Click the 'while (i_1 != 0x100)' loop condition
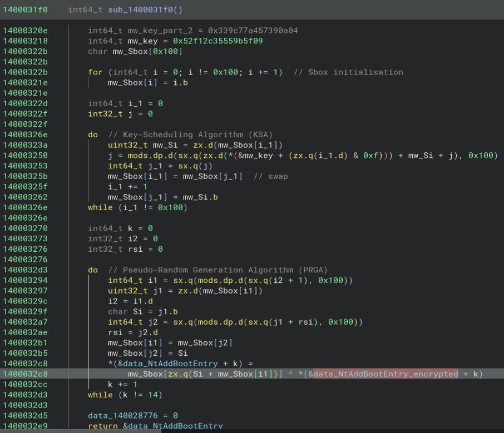Screen dimensions: 504x433 click(137, 207)
